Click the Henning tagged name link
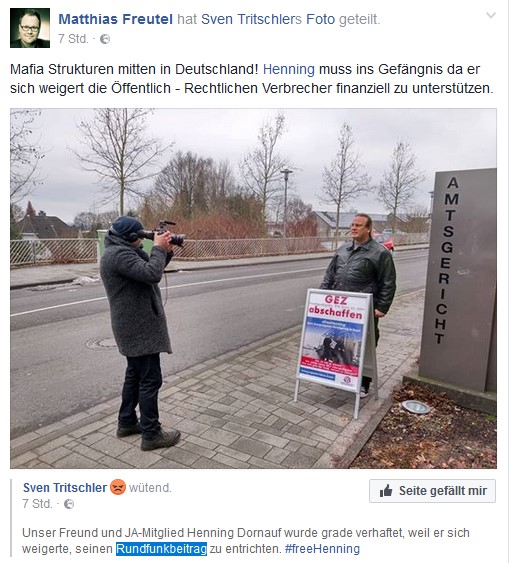Image resolution: width=509 pixels, height=563 pixels. click(289, 69)
